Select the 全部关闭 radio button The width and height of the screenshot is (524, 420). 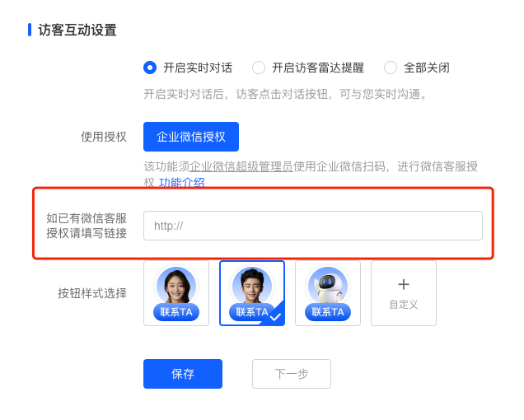[x=391, y=68]
